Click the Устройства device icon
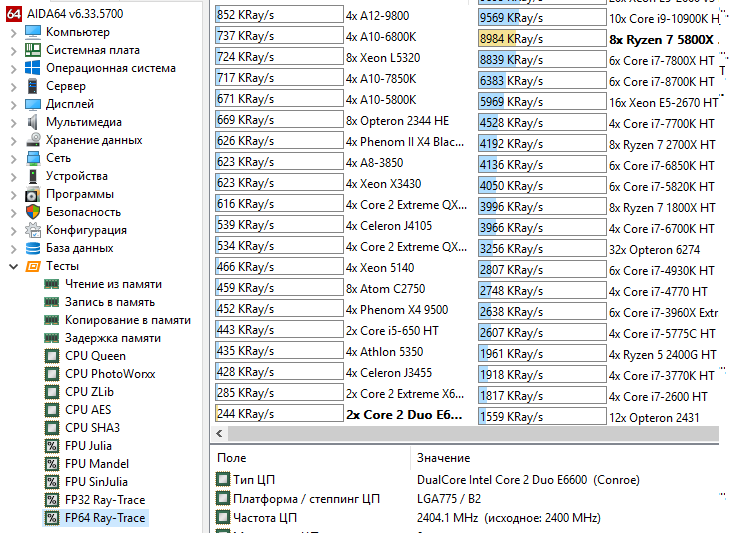This screenshot has width=730, height=533. pyautogui.click(x=33, y=176)
